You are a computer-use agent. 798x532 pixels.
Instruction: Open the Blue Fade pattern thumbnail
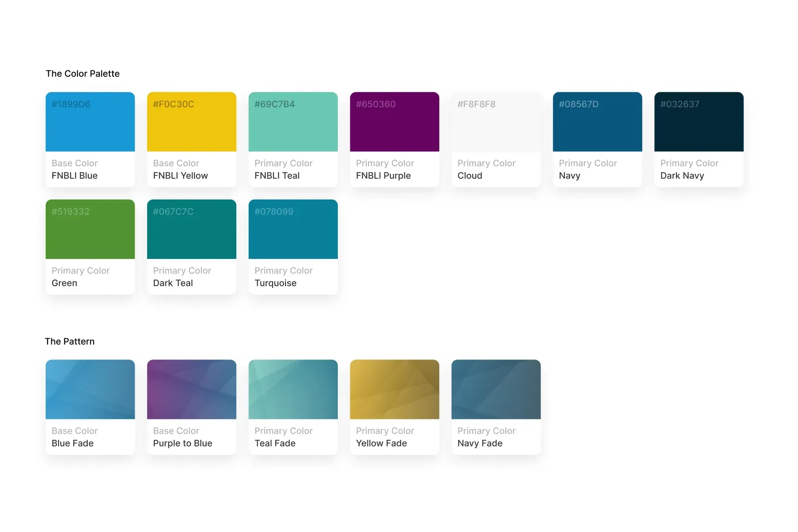90,389
